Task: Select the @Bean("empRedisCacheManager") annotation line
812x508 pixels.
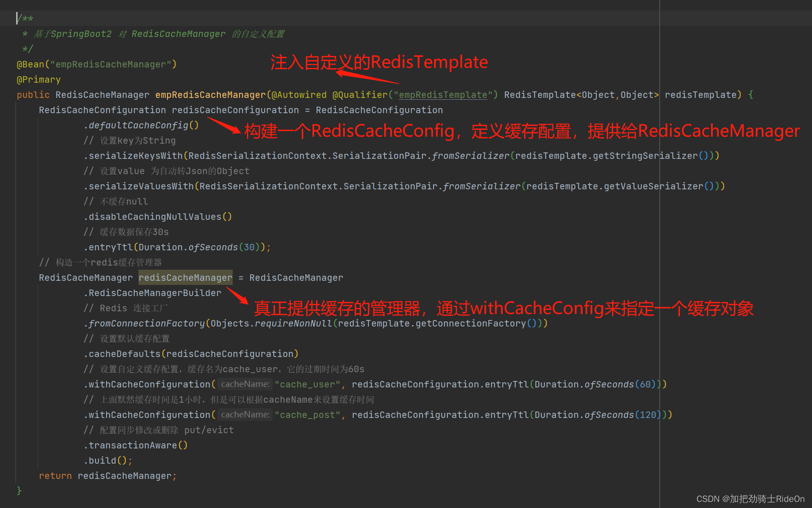Action: point(97,64)
